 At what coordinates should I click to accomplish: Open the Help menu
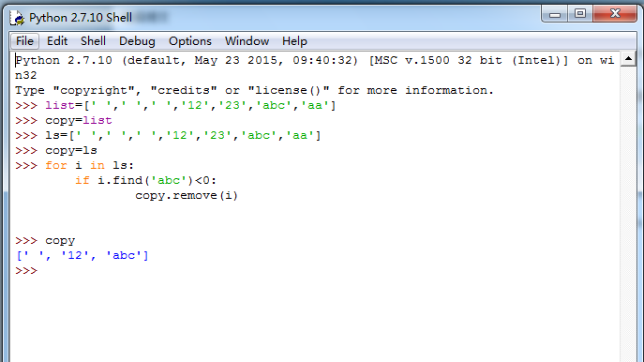[x=294, y=41]
